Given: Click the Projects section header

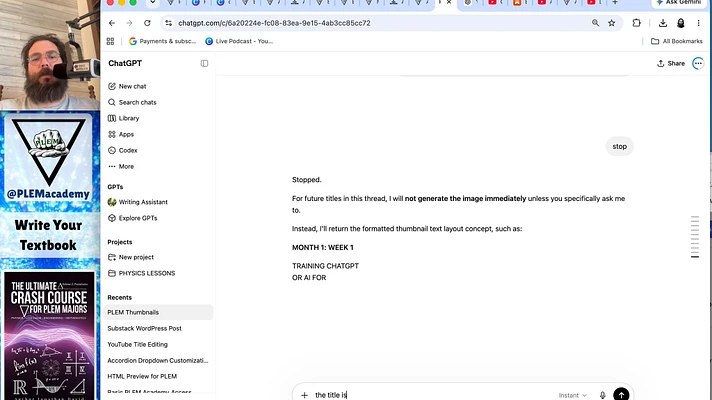Looking at the screenshot, I should [x=120, y=242].
